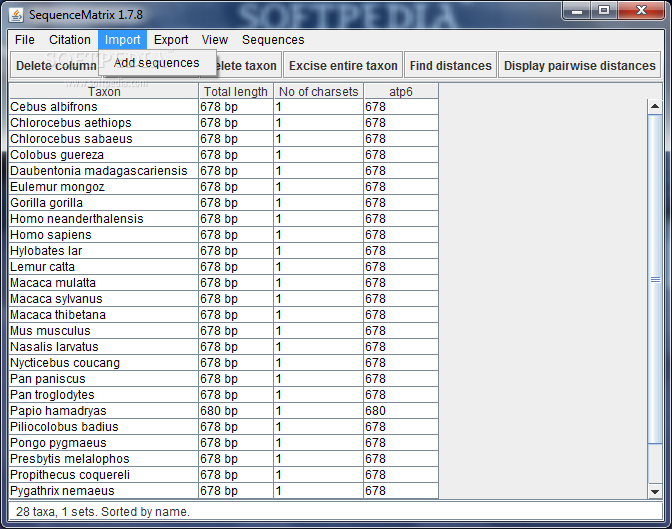This screenshot has width=672, height=529.
Task: Click the atp6 column header
Action: [401, 91]
